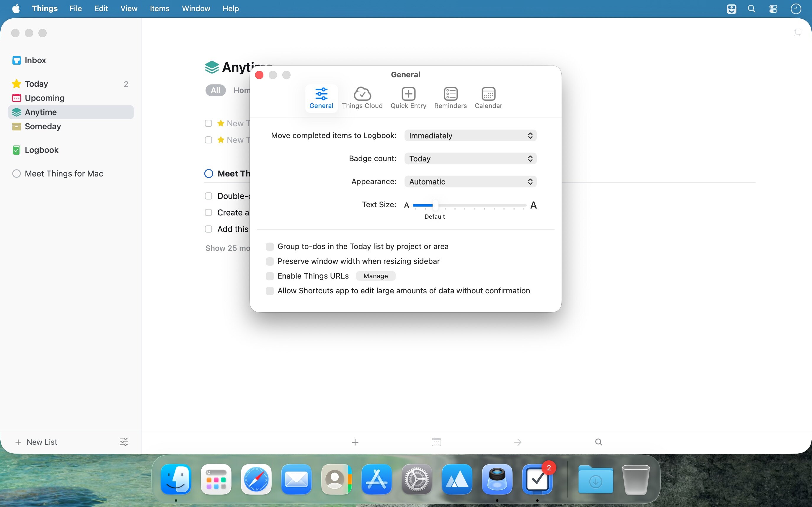Add a new to-do with plus icon

click(355, 442)
